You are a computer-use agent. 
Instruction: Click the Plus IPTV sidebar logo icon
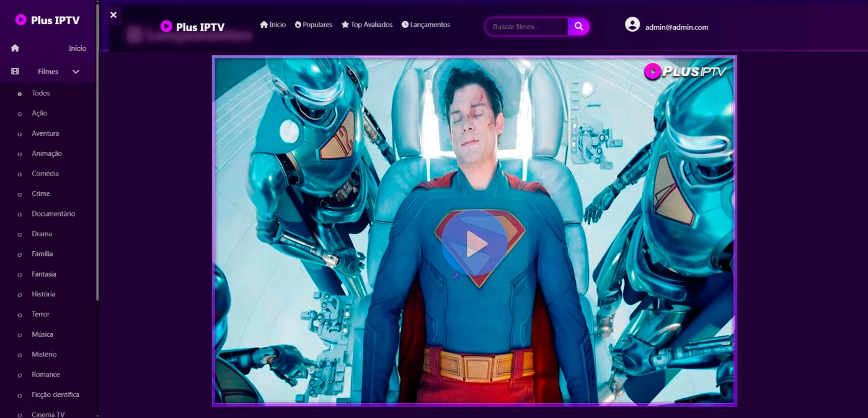pyautogui.click(x=21, y=20)
